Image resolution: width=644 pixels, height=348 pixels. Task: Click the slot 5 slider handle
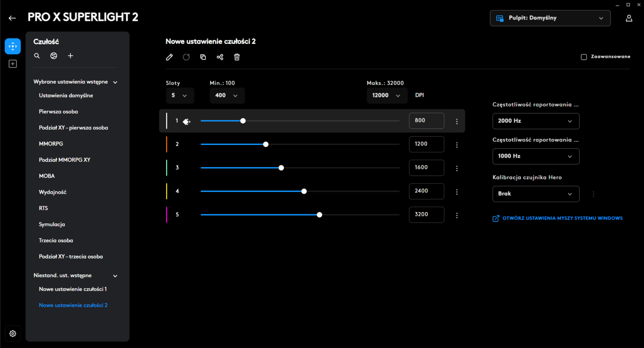319,215
